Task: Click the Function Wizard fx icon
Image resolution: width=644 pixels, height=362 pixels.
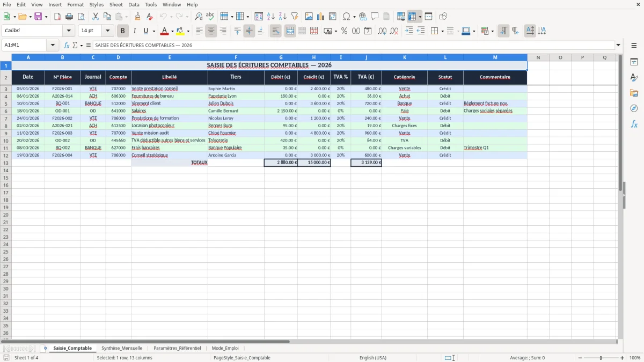Action: pyautogui.click(x=67, y=45)
